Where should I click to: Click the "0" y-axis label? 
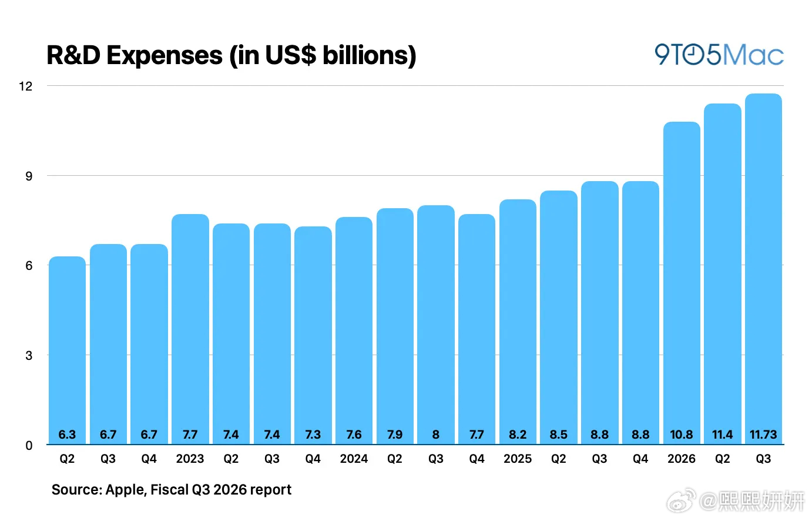[29, 446]
